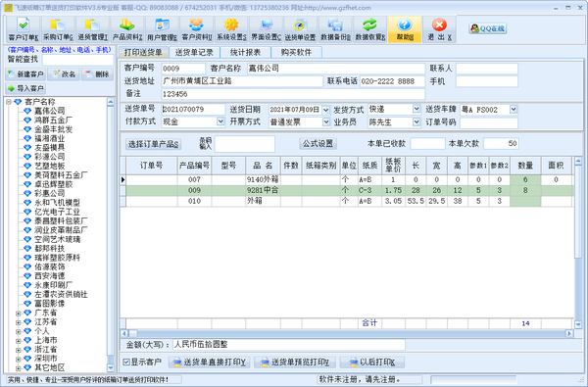Open 客户资料 toolbar icon
The image size is (588, 387).
pyautogui.click(x=197, y=29)
